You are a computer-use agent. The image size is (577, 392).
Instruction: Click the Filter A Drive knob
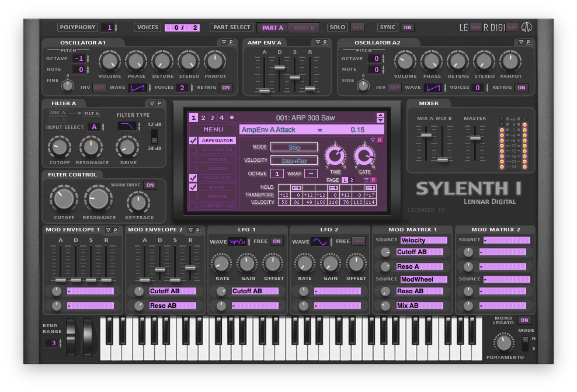127,147
